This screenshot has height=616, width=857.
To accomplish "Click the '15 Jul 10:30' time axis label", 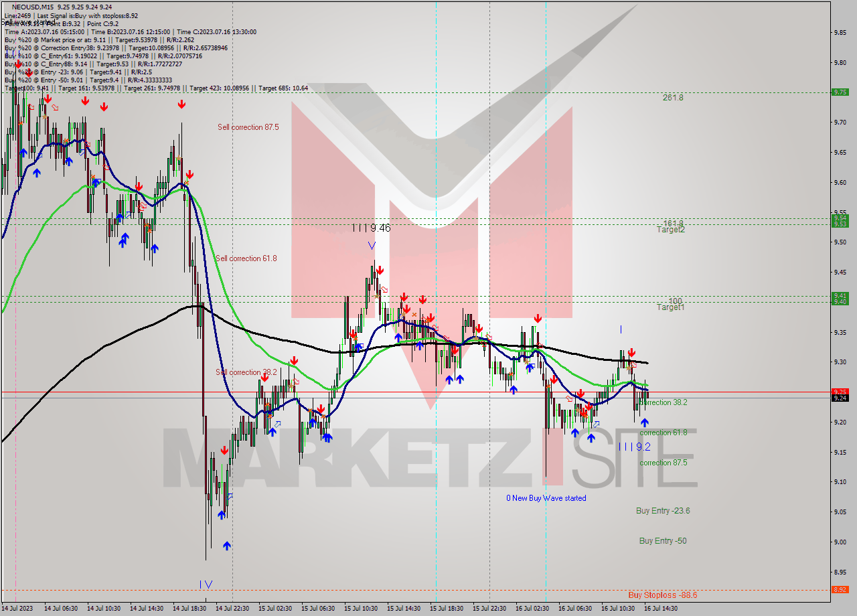I will [361, 609].
